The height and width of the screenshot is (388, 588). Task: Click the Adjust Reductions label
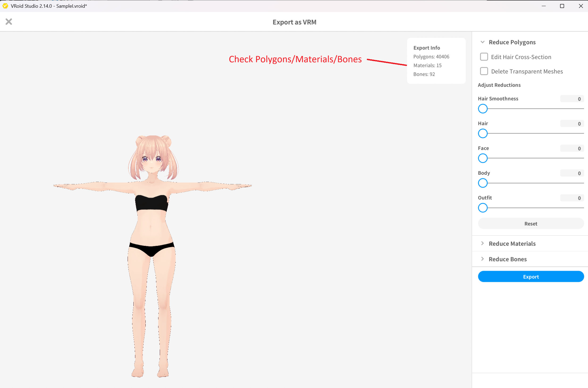click(x=499, y=85)
